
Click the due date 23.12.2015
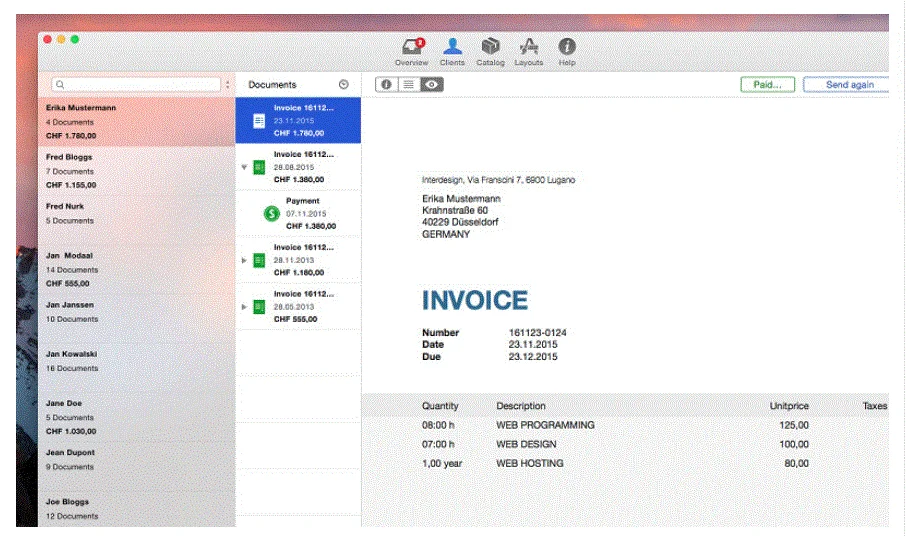pos(533,356)
